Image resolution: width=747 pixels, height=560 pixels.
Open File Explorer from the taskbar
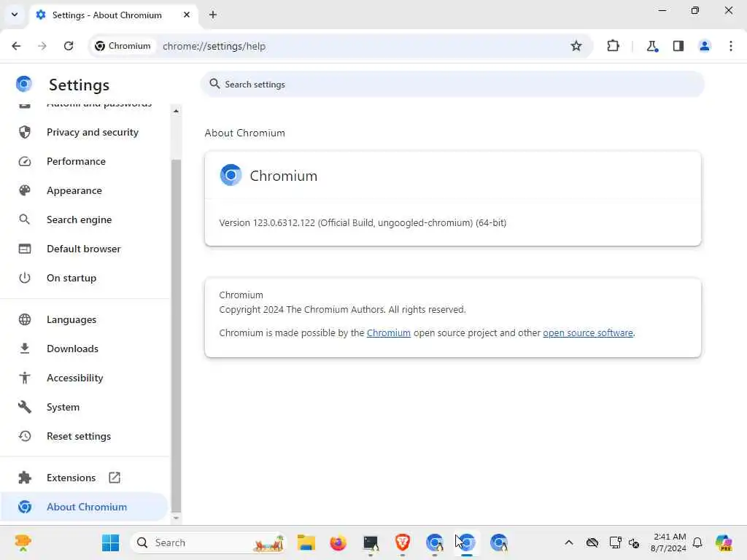(x=306, y=542)
